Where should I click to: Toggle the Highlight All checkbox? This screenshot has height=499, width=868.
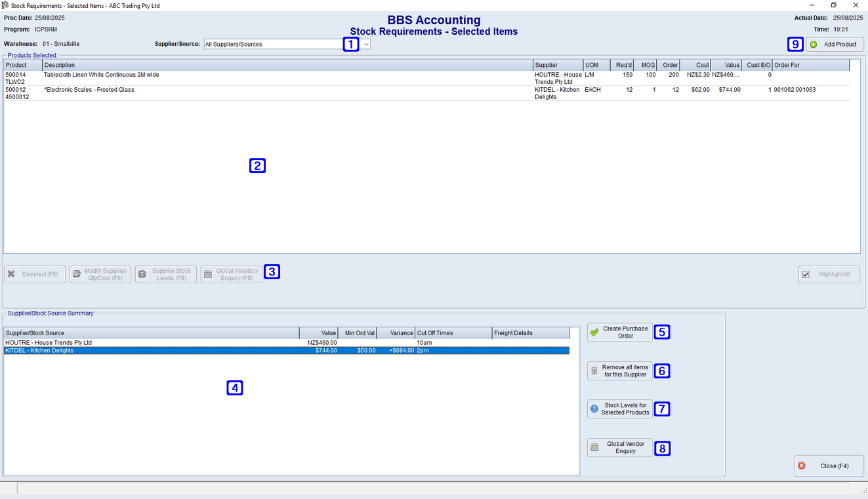tap(806, 274)
